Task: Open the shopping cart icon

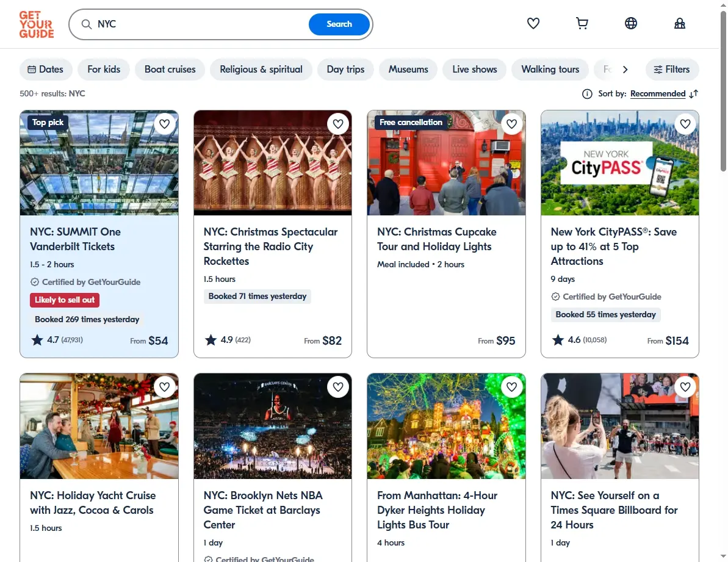Action: point(582,23)
